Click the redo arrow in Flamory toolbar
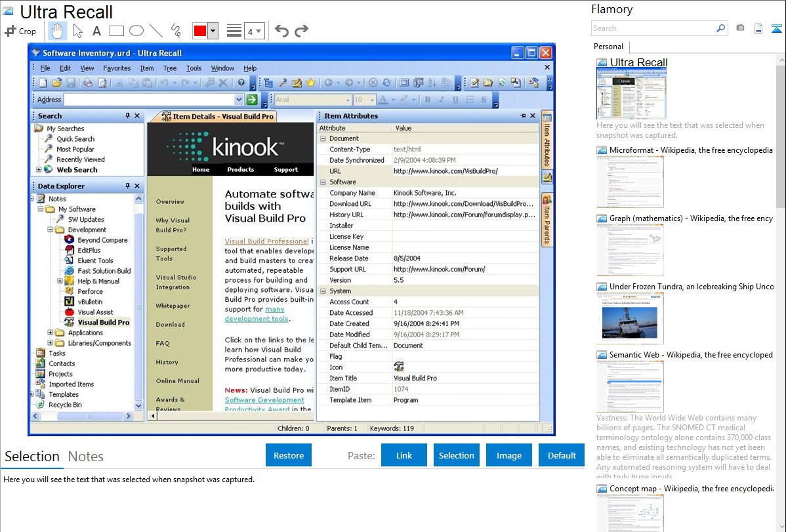786x532 pixels. (301, 31)
